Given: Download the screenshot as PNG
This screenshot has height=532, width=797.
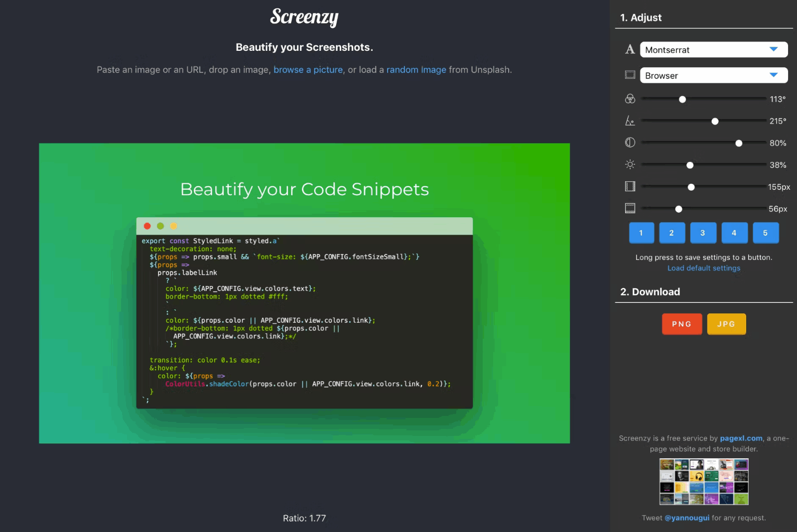Looking at the screenshot, I should point(681,324).
